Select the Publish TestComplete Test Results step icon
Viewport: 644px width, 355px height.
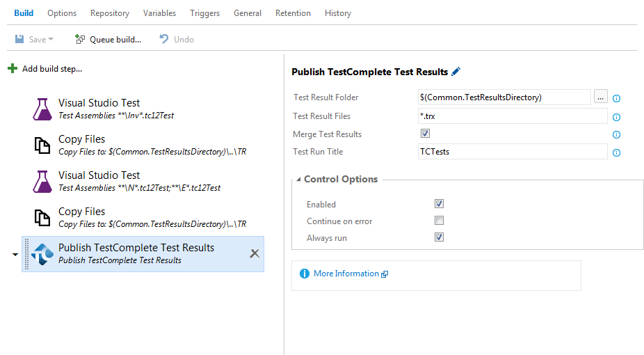pyautogui.click(x=43, y=253)
